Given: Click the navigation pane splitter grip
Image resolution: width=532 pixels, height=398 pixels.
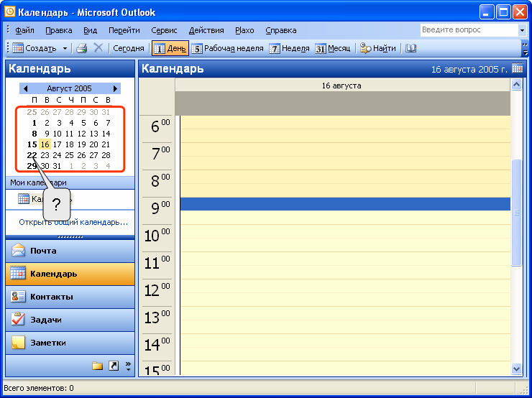Looking at the screenshot, I should (x=70, y=236).
